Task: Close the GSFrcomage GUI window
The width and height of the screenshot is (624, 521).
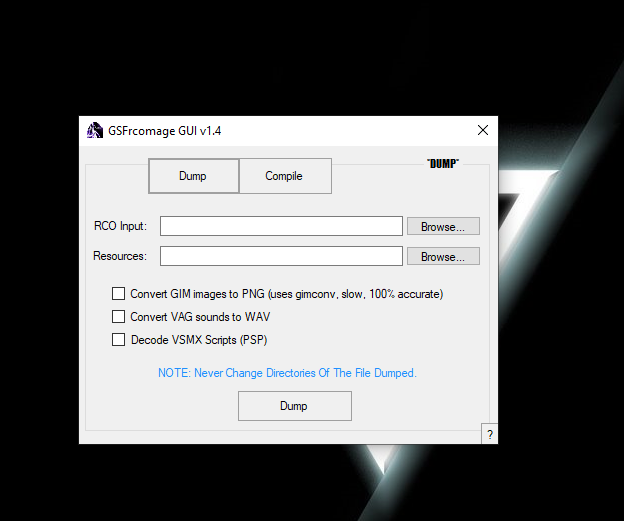Action: 483,130
